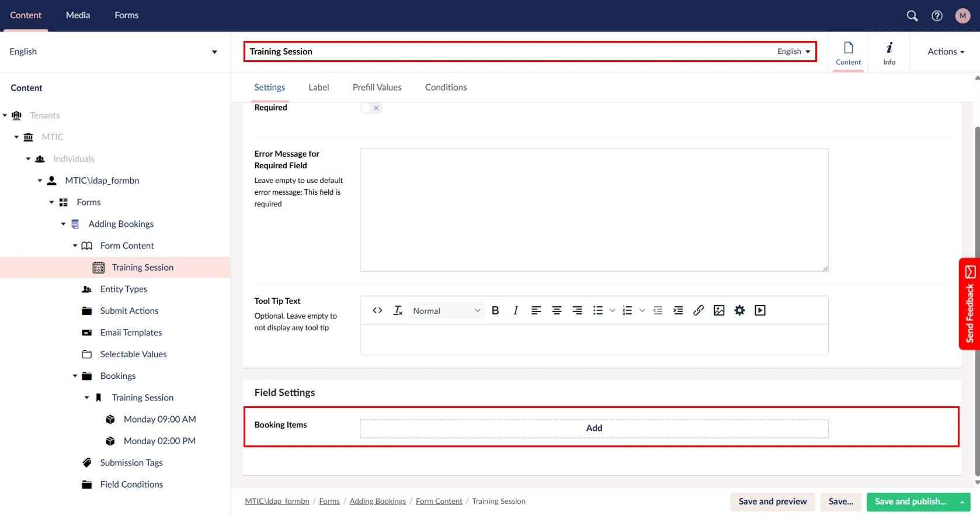The width and height of the screenshot is (980, 515).
Task: Click the search magnifier icon
Action: (x=912, y=16)
